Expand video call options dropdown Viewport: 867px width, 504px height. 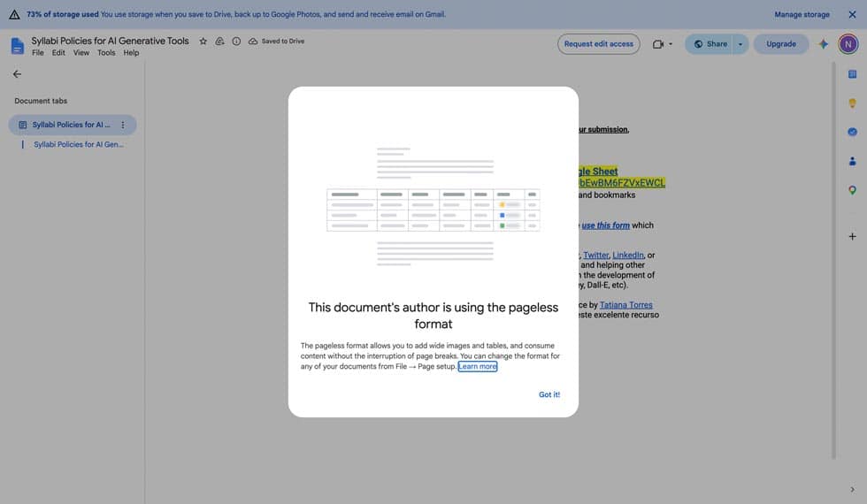pos(671,44)
